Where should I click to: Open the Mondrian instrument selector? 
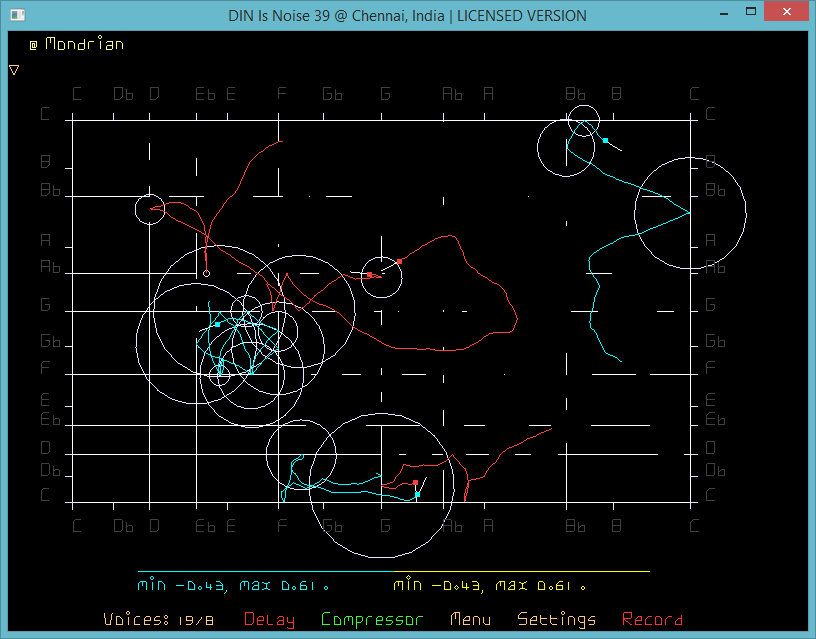84,44
